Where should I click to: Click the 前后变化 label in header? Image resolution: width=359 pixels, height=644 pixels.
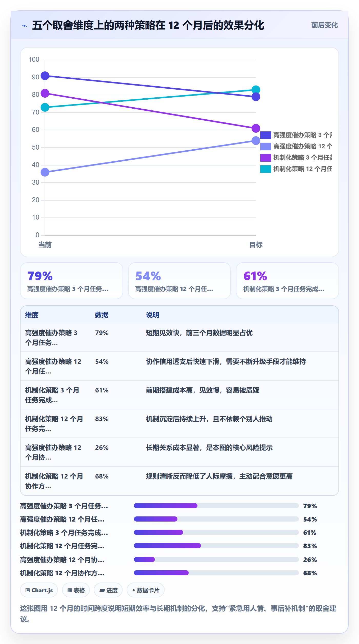tap(324, 25)
